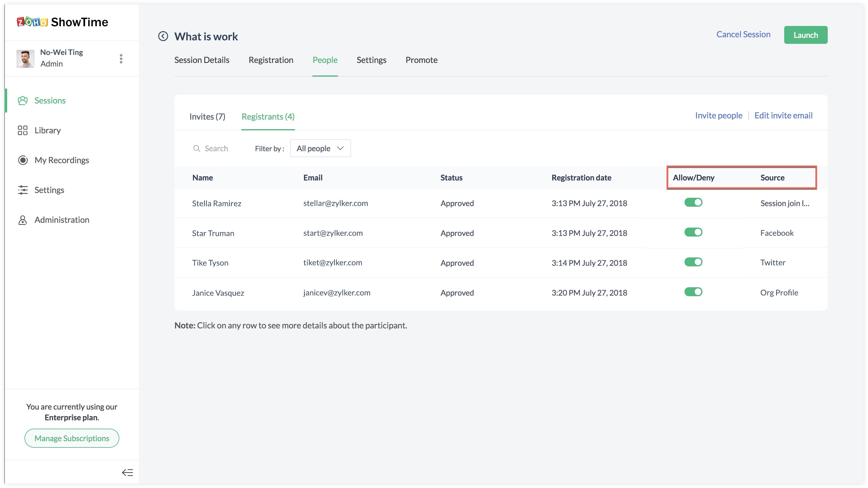Go to the Registration tab
The image size is (868, 488).
[271, 60]
